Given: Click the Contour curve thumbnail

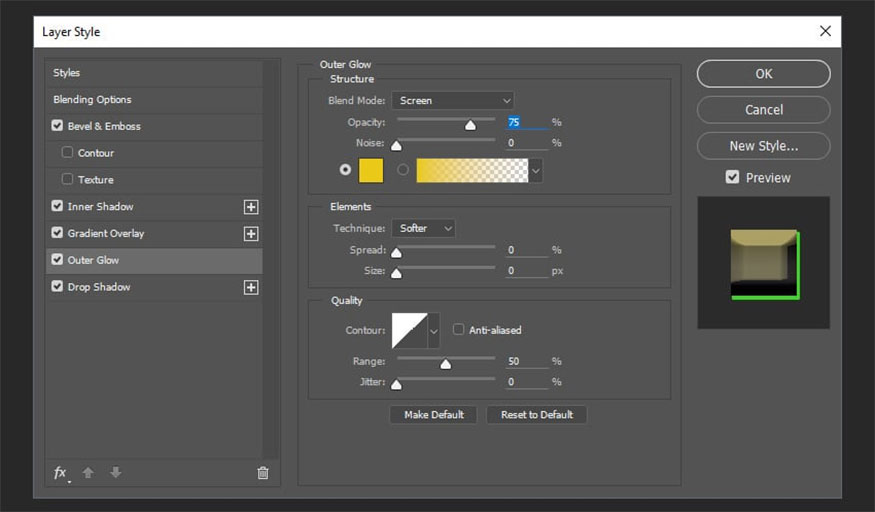Looking at the screenshot, I should (x=409, y=330).
